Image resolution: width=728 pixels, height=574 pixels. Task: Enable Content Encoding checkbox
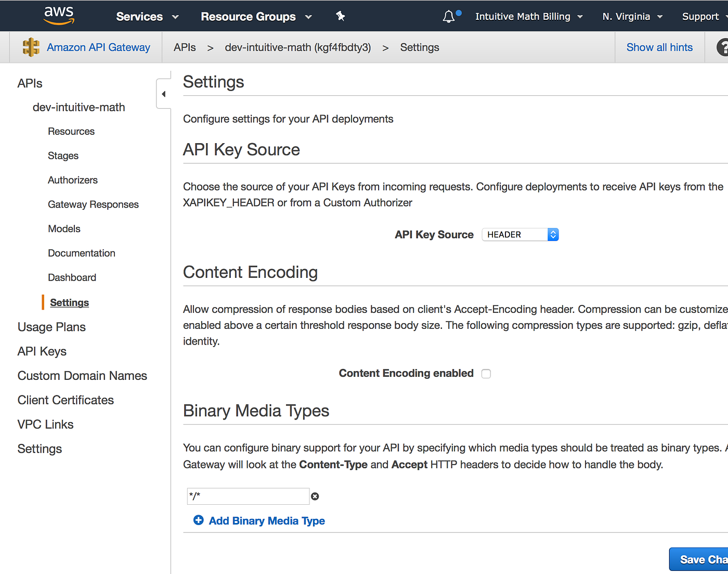point(486,373)
